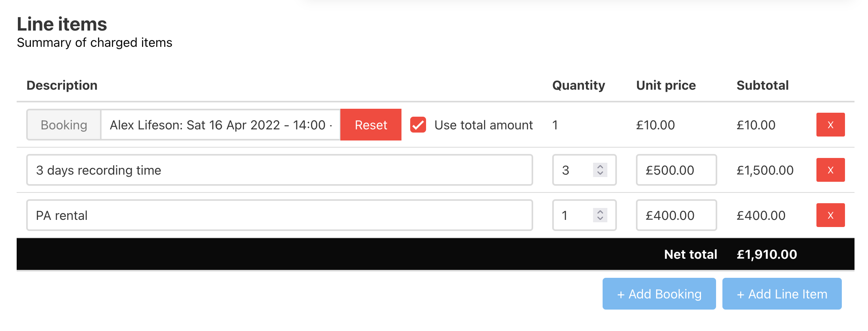Increase quantity for 3 days recording time

point(600,167)
